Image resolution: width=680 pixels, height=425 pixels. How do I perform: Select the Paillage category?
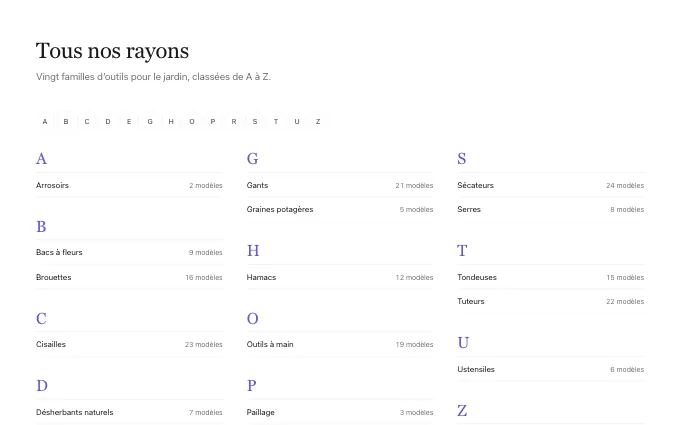tap(340, 412)
